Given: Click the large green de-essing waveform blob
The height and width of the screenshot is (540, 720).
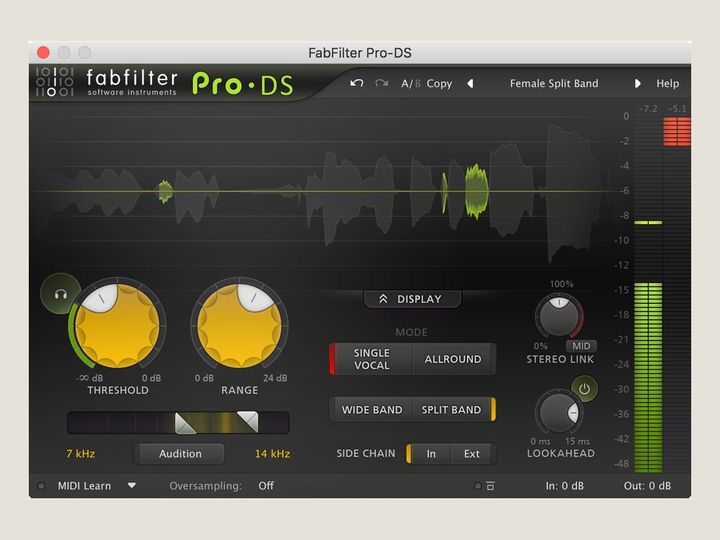Looking at the screenshot, I should coord(476,191).
